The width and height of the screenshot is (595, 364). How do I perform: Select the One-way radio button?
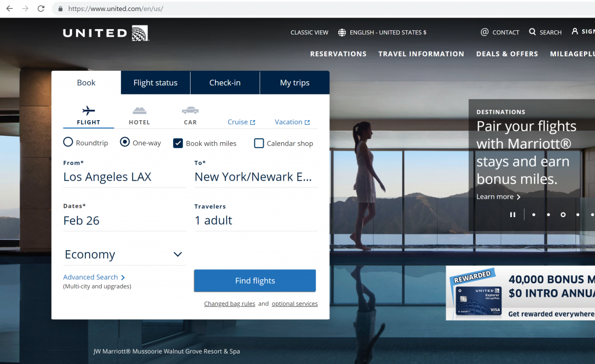coord(125,142)
